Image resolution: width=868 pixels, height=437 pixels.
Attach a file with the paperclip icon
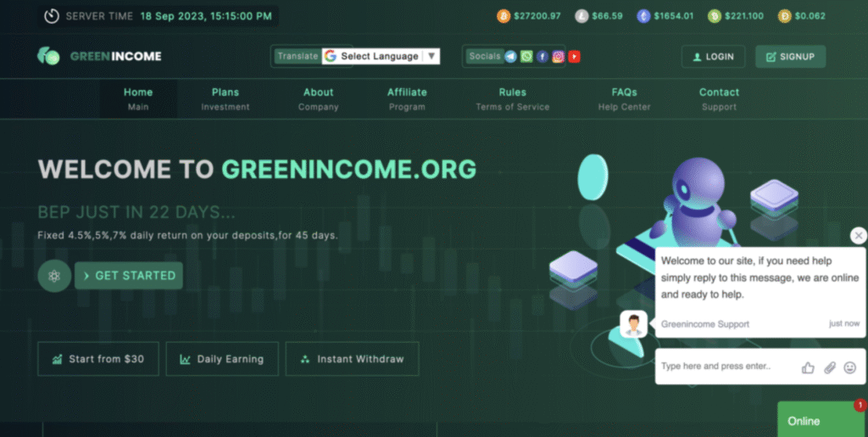(x=829, y=367)
